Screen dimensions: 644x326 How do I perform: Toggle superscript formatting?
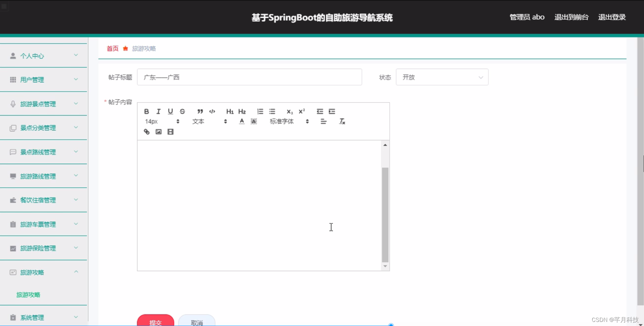point(301,111)
